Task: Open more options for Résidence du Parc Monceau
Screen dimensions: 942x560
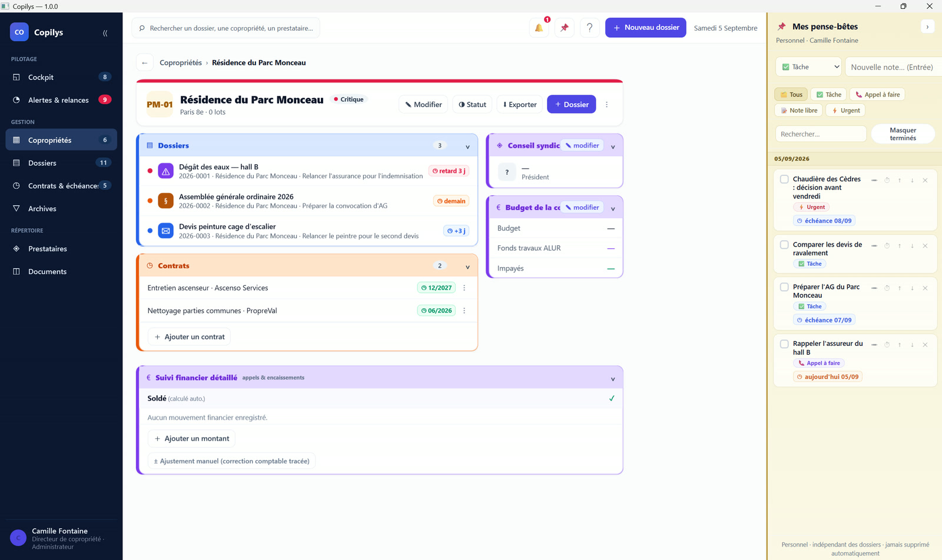Action: 607,105
